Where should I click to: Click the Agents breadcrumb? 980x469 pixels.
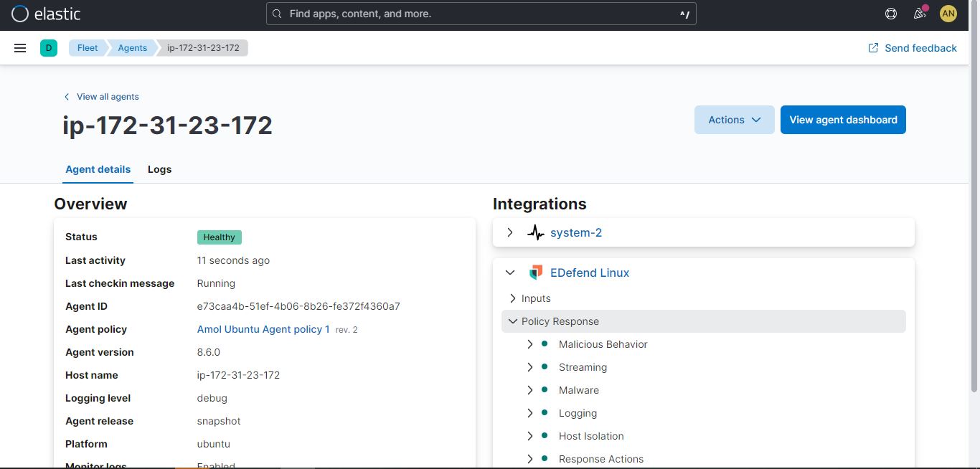132,48
